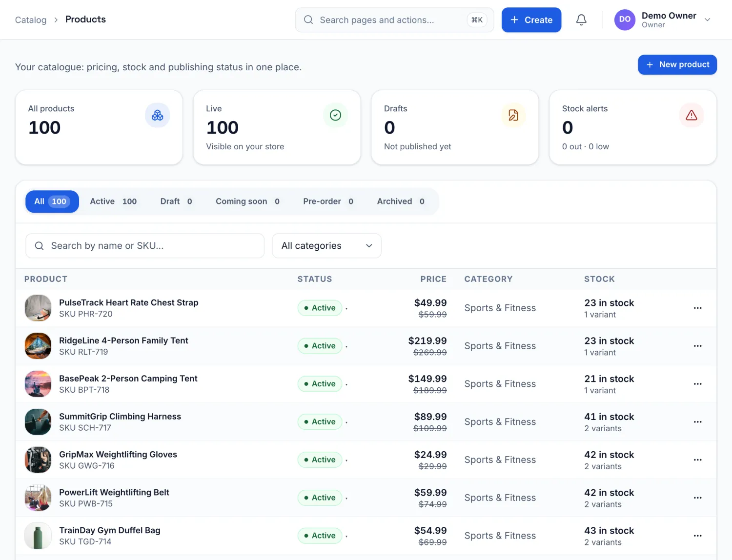Open row menu for RidgeLine 4-Person Family Tent
This screenshot has height=560, width=732.
[698, 346]
